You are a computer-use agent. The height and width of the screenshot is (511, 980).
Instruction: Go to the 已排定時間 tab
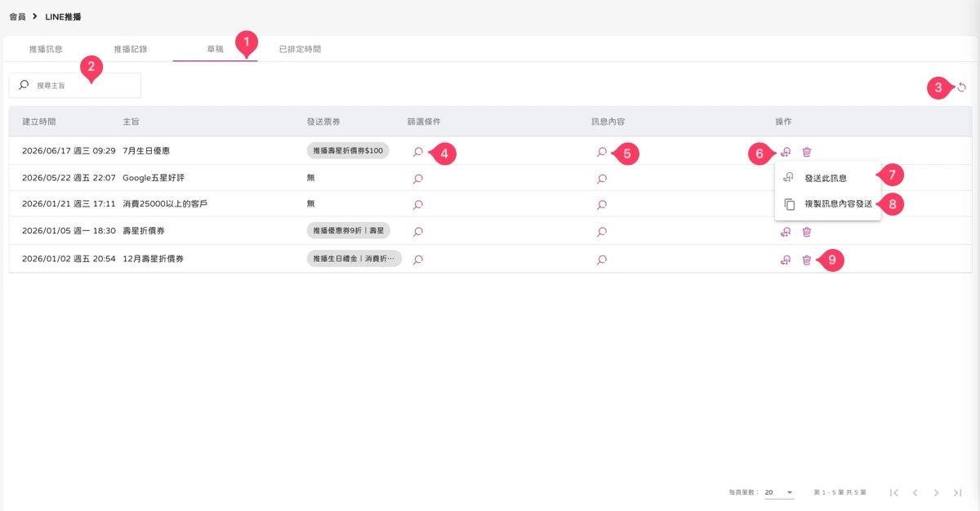point(300,49)
